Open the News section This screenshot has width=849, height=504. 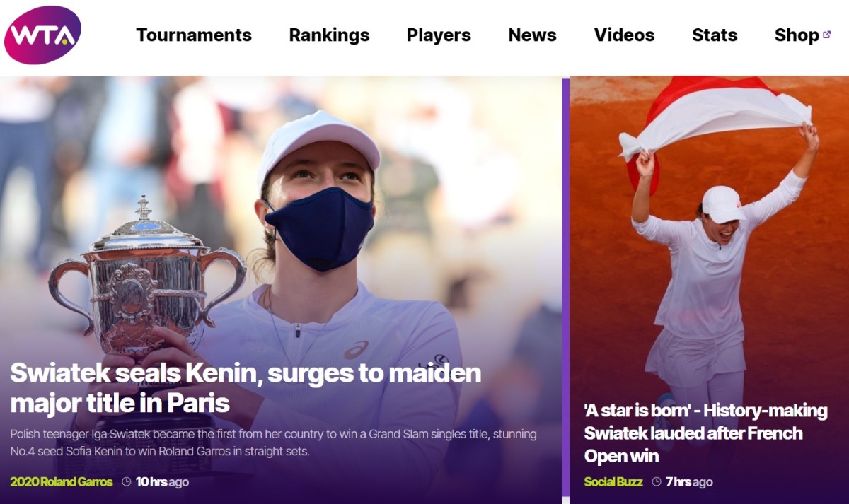(533, 35)
